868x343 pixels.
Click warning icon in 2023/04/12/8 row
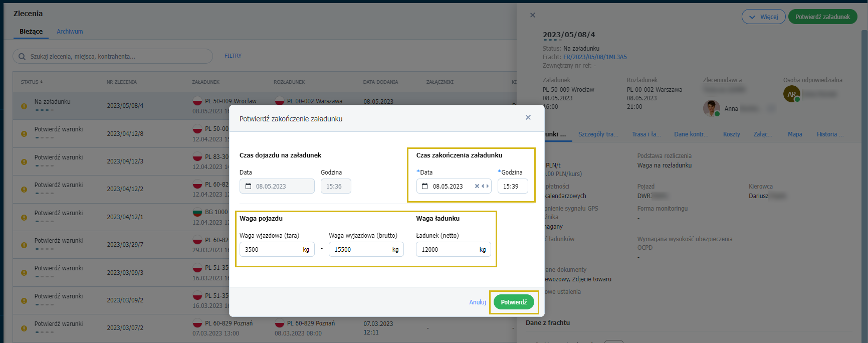[x=24, y=134]
